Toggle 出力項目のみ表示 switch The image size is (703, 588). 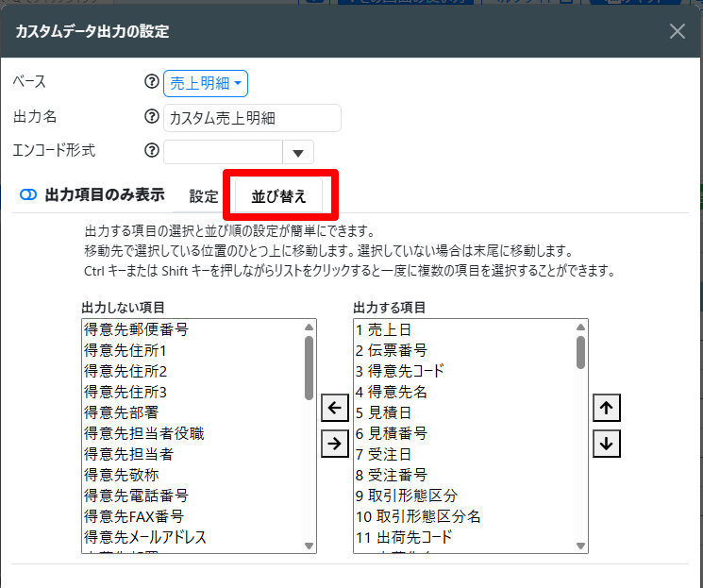[28, 194]
